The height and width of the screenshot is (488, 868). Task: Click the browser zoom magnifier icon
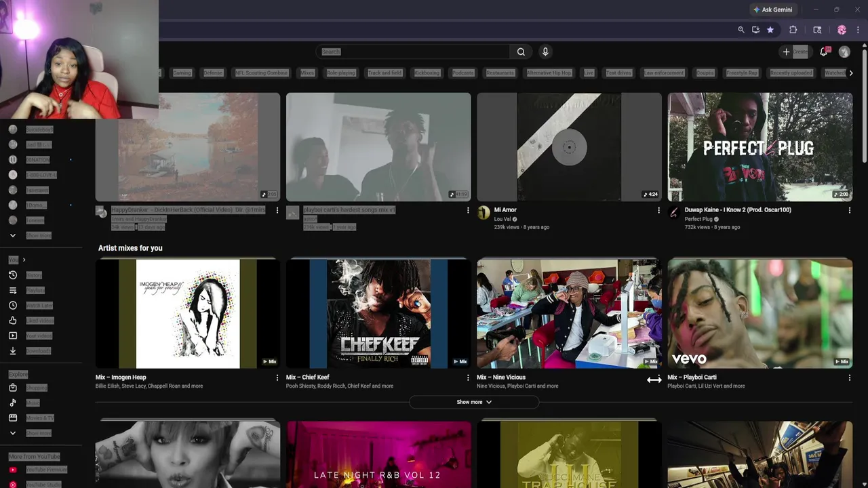click(741, 30)
